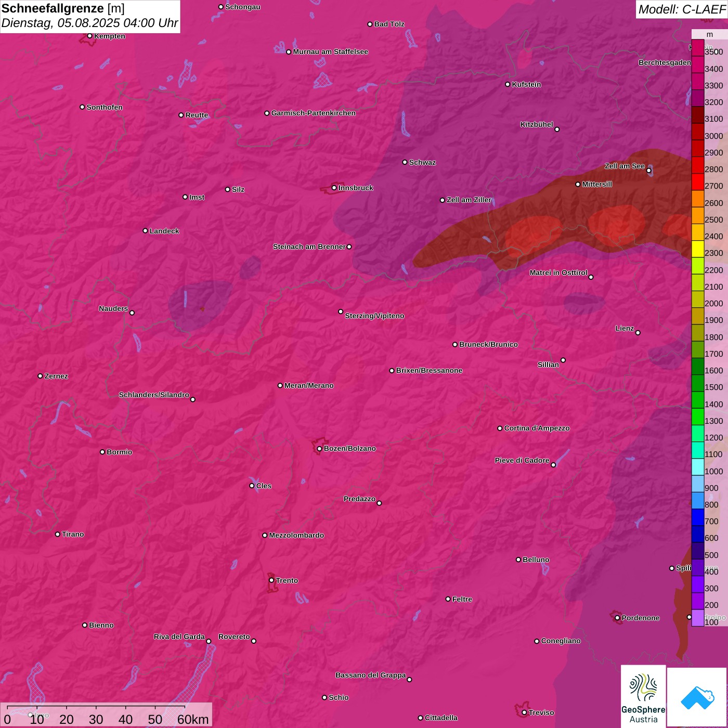Viewport: 728px width, 728px height.
Task: Click the Zernez location dot
Action: coord(40,376)
